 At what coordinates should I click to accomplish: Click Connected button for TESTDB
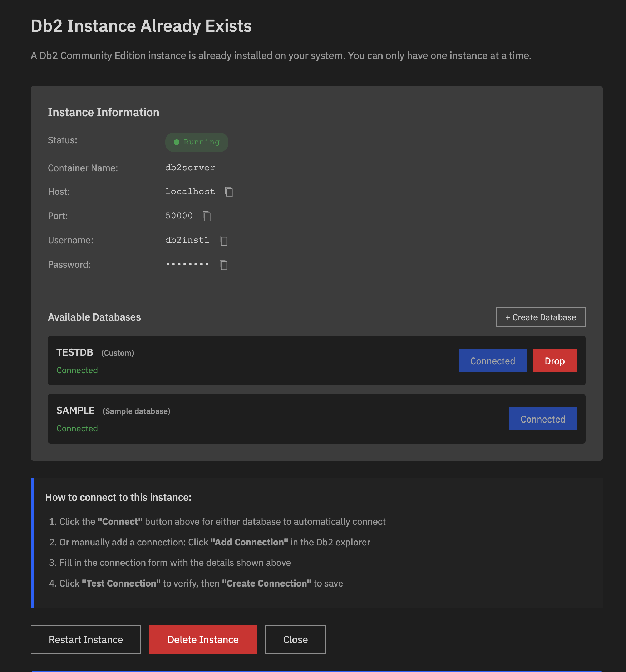coord(492,361)
